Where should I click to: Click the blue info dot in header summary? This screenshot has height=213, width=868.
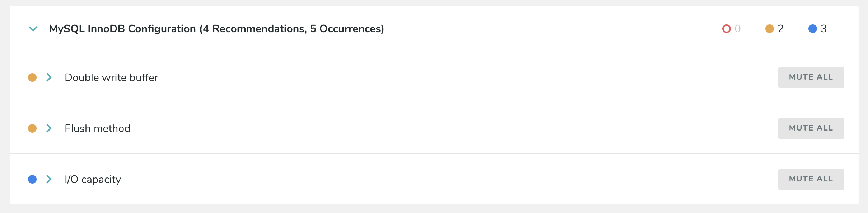[812, 29]
